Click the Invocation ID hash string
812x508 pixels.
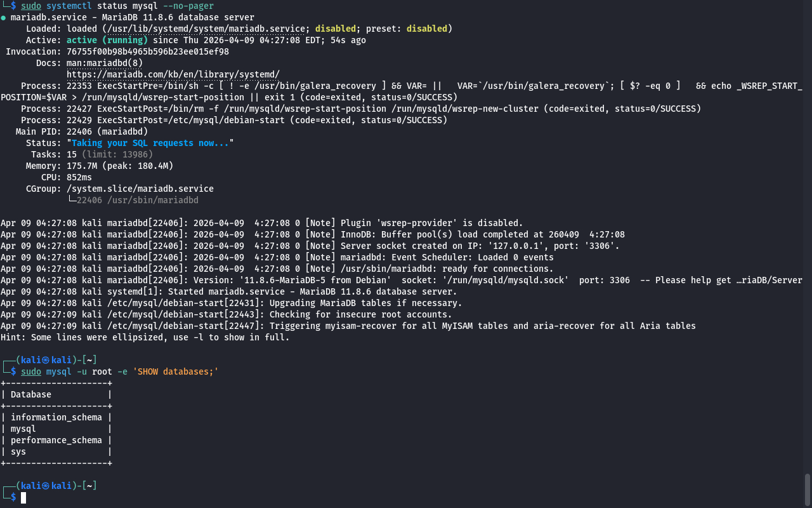click(x=147, y=51)
